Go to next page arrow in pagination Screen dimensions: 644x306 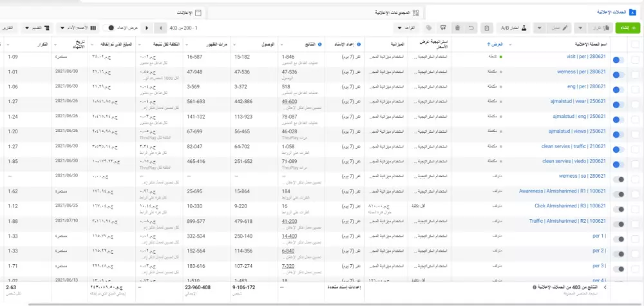147,28
